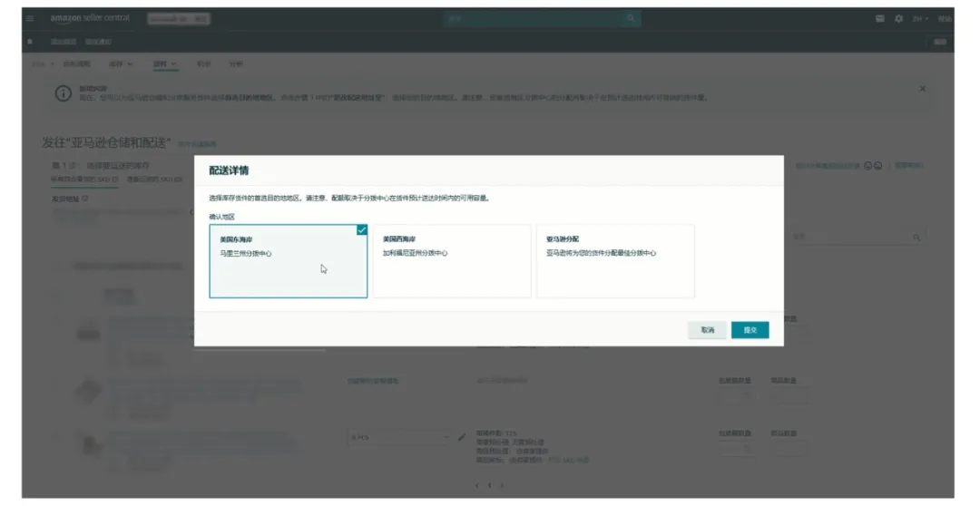Click 帮助 in the top header
980x506 pixels.
click(945, 18)
